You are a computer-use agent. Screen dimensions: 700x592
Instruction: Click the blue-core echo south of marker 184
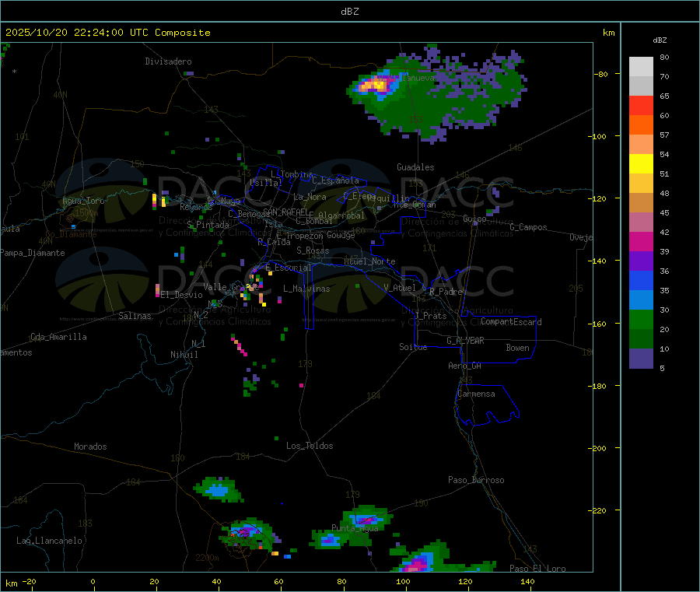(219, 491)
